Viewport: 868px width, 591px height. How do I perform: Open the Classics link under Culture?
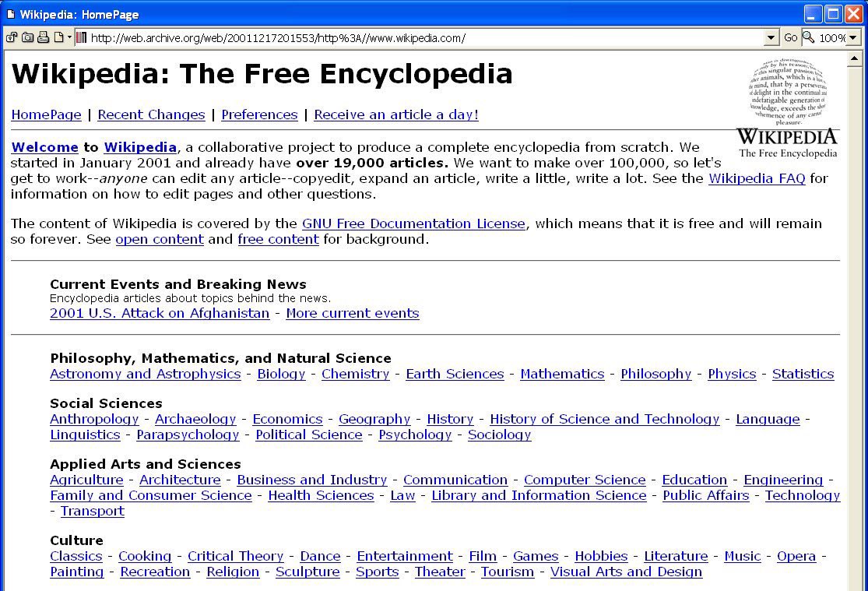[76, 557]
